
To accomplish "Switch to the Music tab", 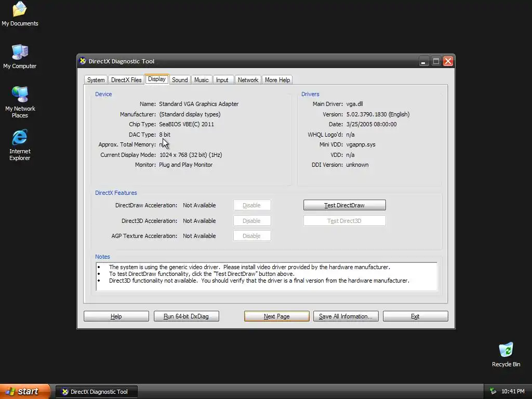I will tap(201, 79).
